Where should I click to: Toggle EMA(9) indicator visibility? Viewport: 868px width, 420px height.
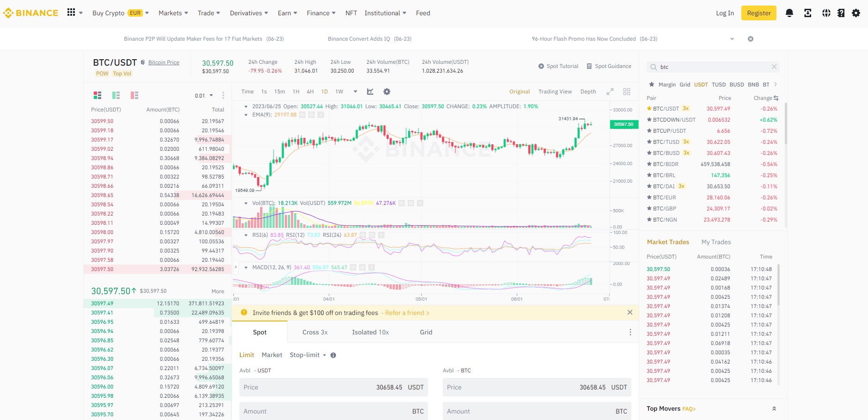[302, 115]
